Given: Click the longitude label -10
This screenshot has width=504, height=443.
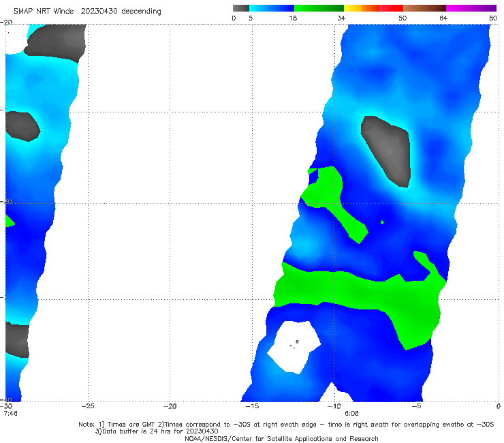Looking at the screenshot, I should pos(334,406).
